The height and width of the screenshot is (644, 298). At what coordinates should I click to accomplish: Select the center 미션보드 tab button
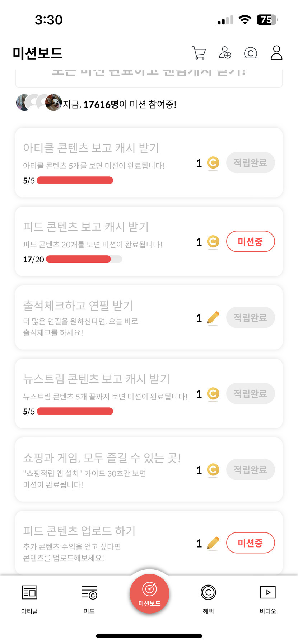point(149,594)
